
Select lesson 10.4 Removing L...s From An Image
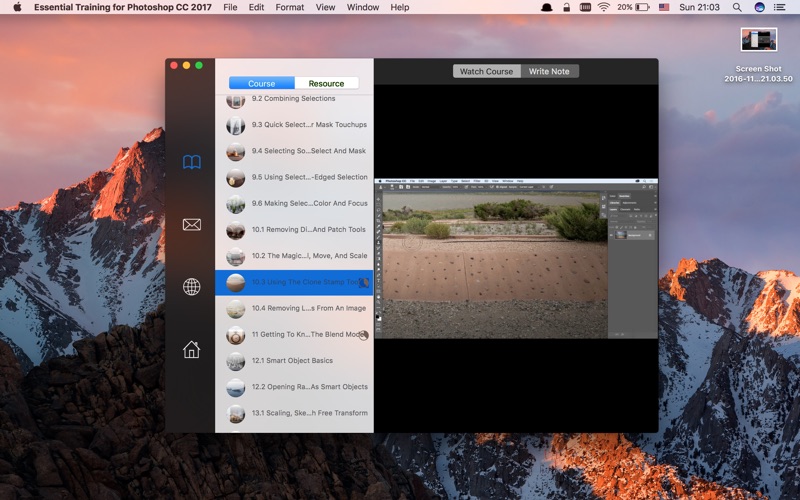tap(294, 308)
